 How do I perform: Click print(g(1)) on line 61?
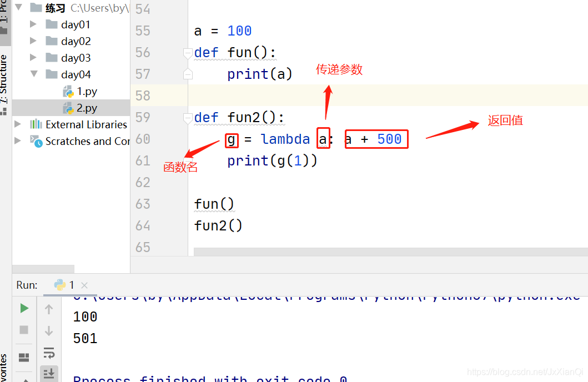pyautogui.click(x=272, y=161)
